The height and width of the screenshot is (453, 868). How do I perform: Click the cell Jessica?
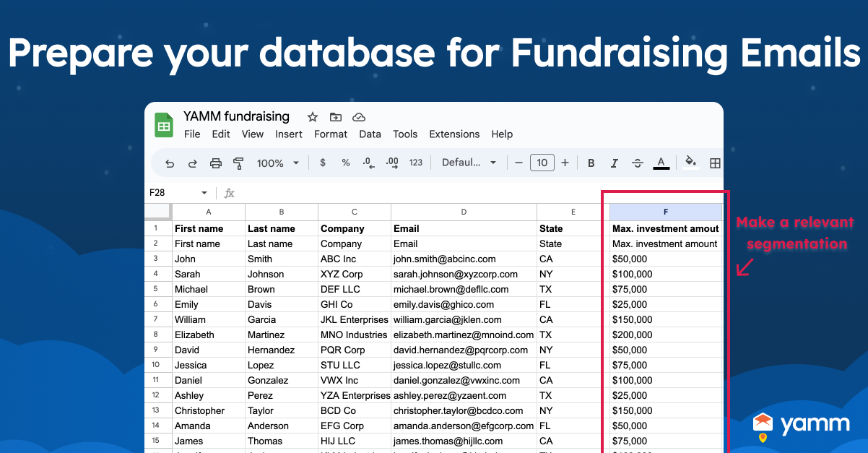point(209,365)
